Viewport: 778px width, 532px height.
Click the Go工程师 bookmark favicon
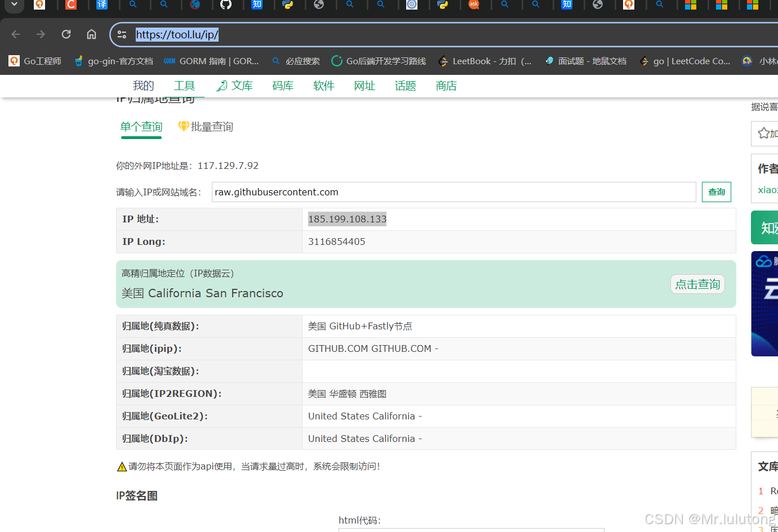pos(14,61)
